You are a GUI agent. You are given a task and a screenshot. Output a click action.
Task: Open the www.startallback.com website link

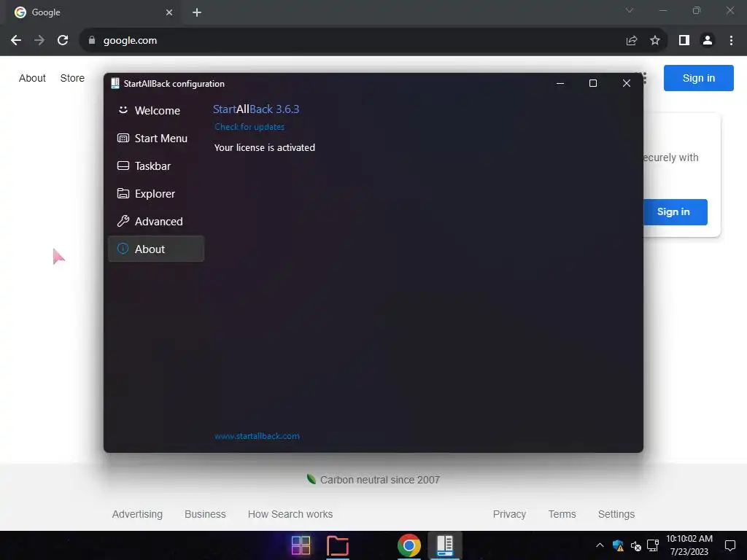coord(257,436)
